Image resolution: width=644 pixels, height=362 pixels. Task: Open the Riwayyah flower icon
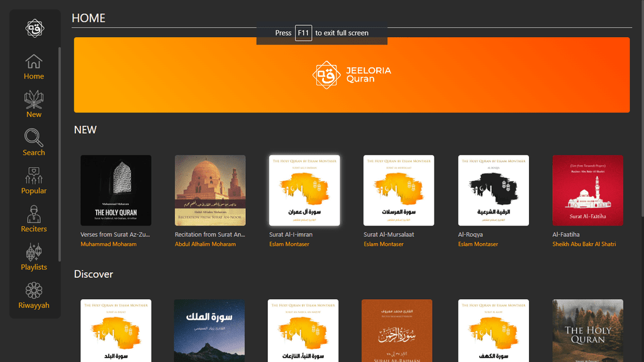(x=34, y=290)
